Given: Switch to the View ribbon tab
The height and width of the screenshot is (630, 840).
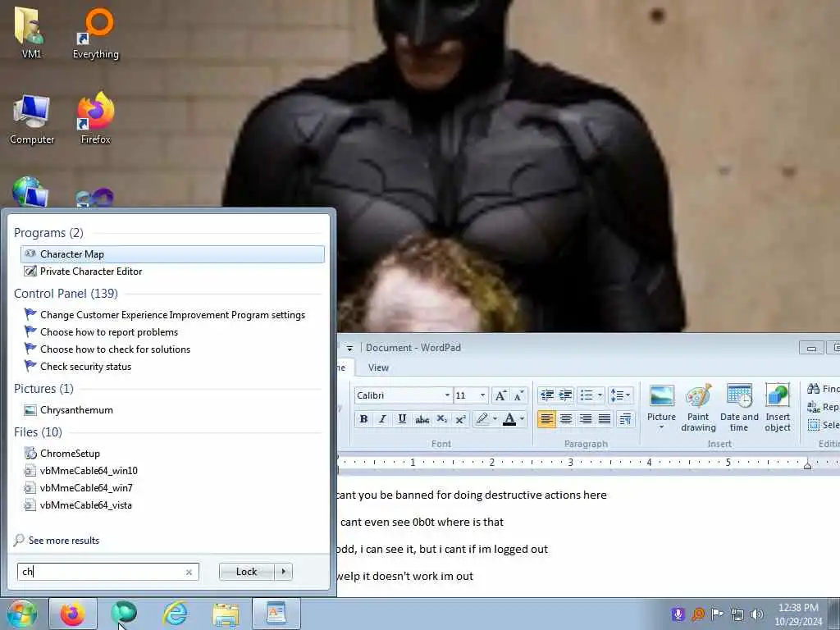Looking at the screenshot, I should [378, 367].
